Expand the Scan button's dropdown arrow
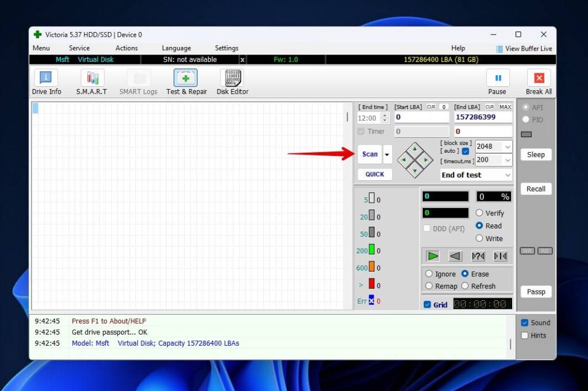 (387, 154)
